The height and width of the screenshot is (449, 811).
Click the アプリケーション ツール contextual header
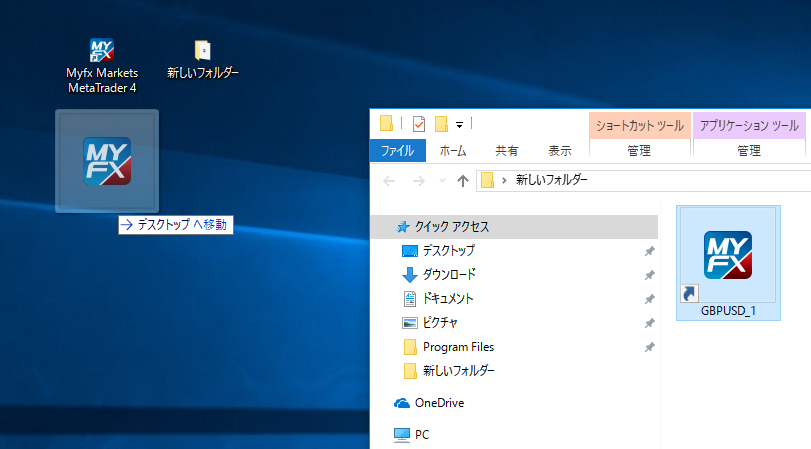[x=749, y=126]
